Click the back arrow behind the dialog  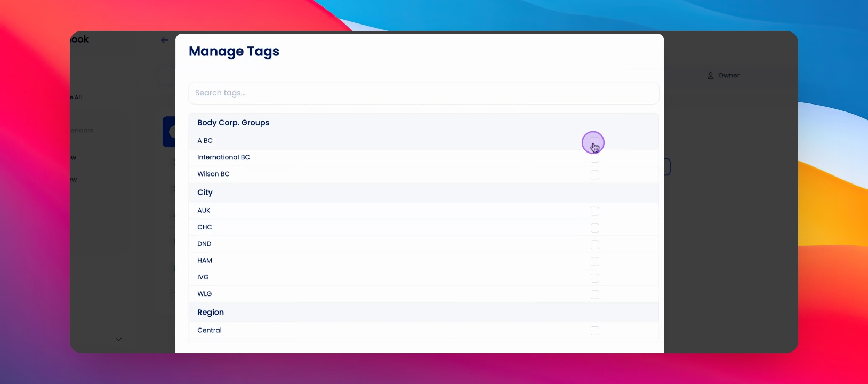(x=164, y=40)
